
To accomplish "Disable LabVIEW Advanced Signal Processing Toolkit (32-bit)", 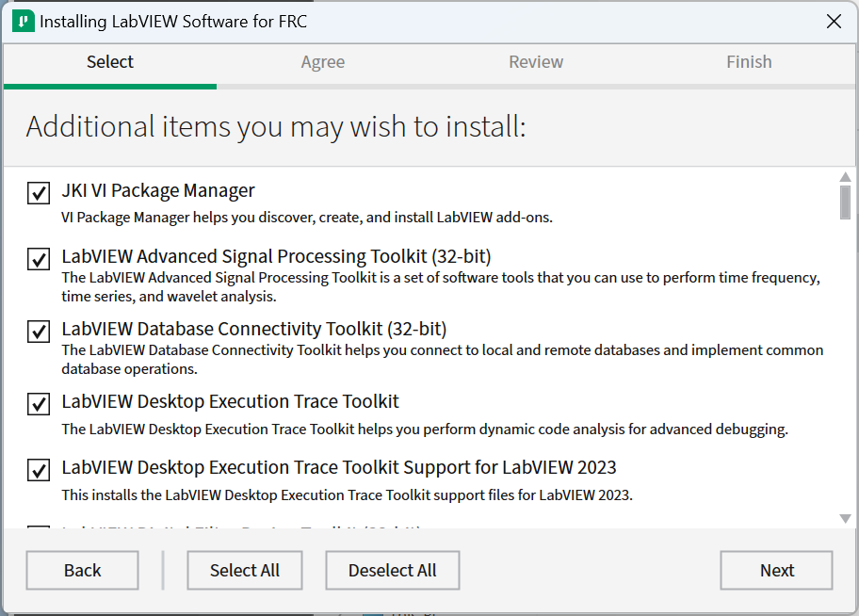I will pos(38,259).
